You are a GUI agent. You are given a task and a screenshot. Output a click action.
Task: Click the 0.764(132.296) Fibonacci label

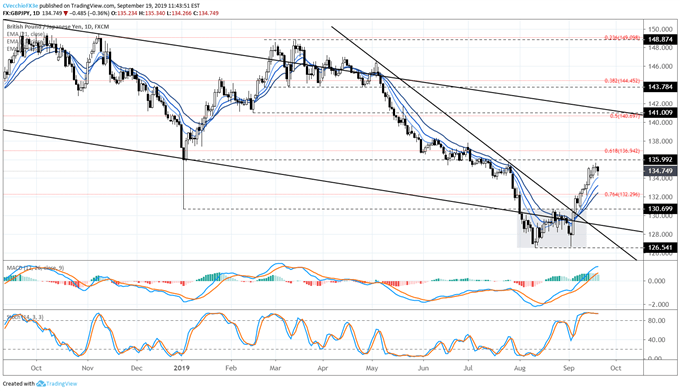click(622, 195)
